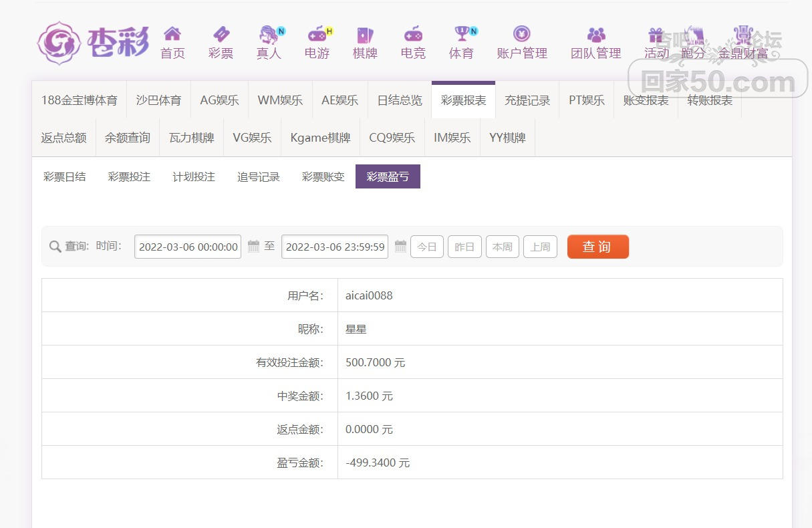The width and height of the screenshot is (812, 528).
Task: Click the 杏彩 logo
Action: (93, 43)
